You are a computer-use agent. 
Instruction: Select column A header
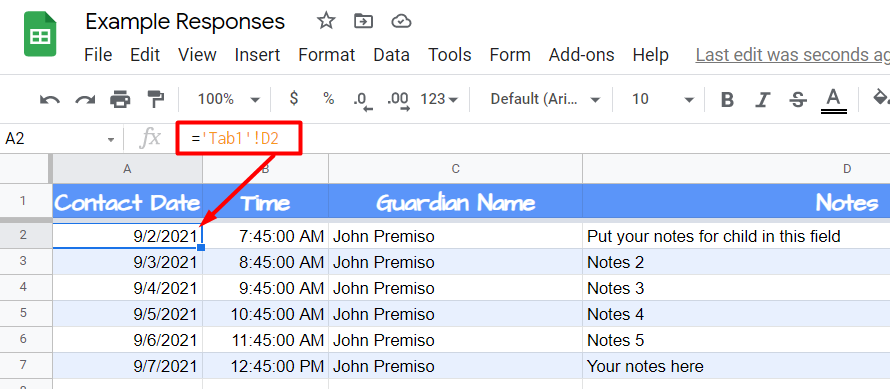click(x=127, y=168)
